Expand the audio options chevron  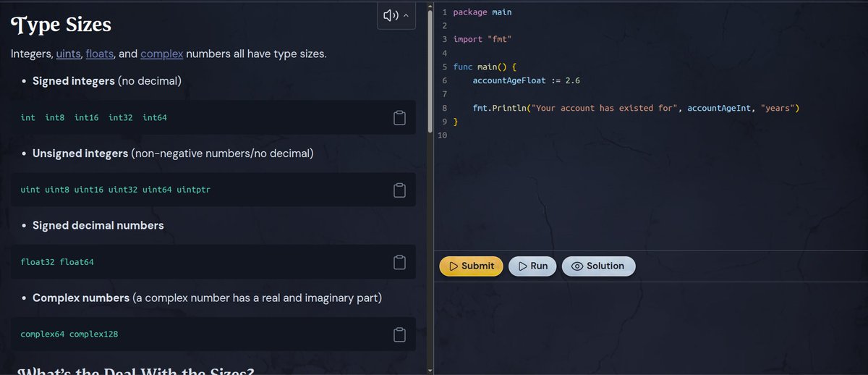click(x=406, y=15)
